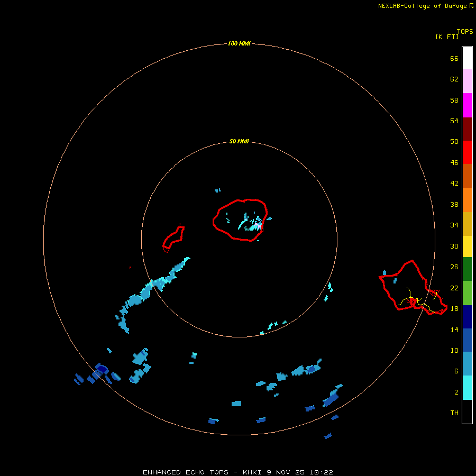Click the gold 34 kft legend swatch
The width and height of the screenshot is (476, 476).
[467, 224]
